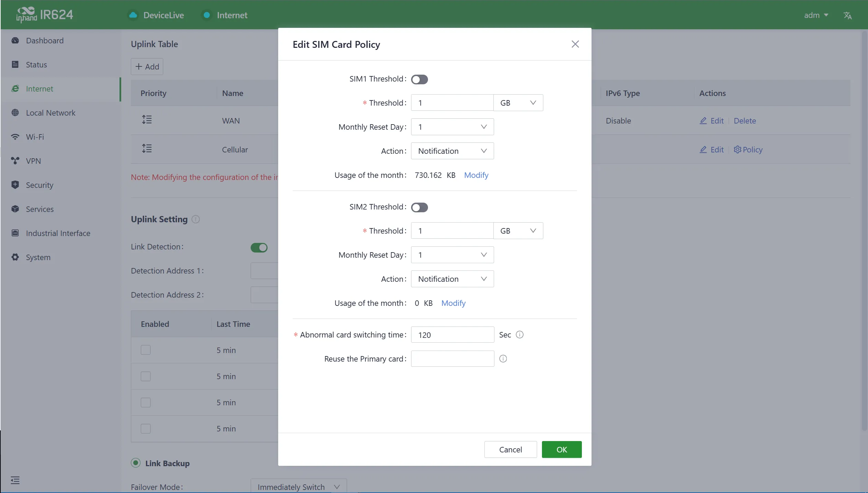Open the System menu item
This screenshot has height=493, width=868.
tap(61, 257)
